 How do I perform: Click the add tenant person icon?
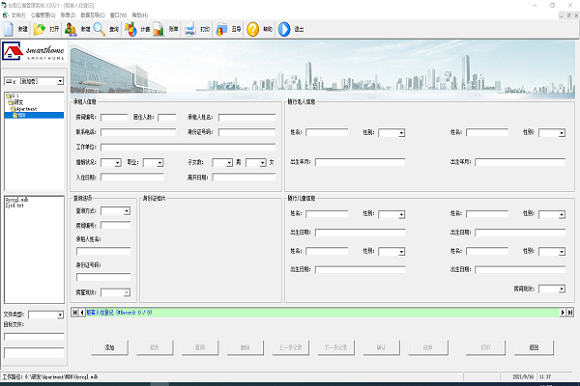70,29
